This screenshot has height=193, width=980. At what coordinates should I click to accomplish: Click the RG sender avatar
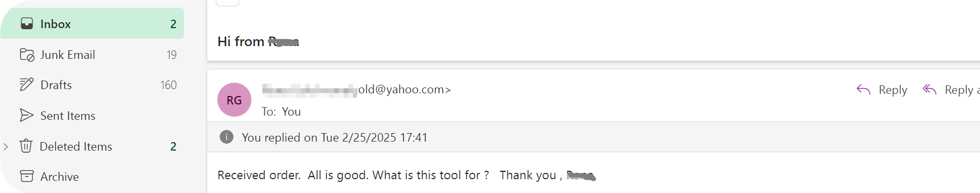click(234, 100)
